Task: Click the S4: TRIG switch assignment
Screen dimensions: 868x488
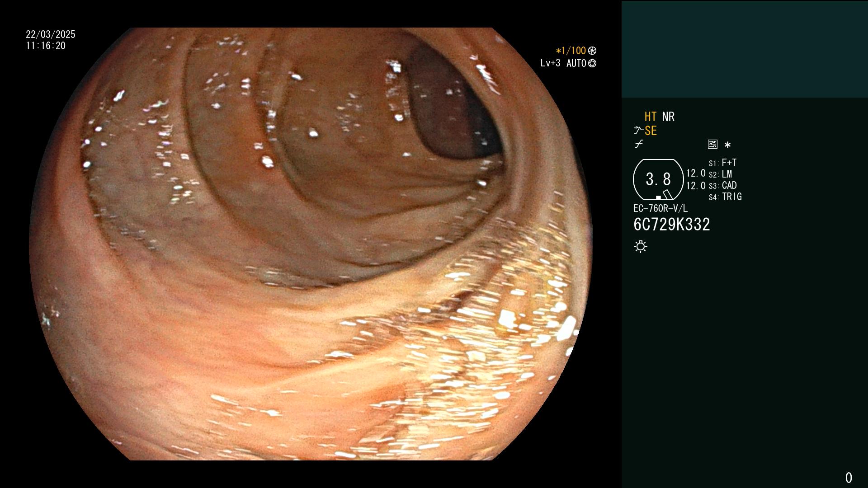Action: pyautogui.click(x=725, y=197)
